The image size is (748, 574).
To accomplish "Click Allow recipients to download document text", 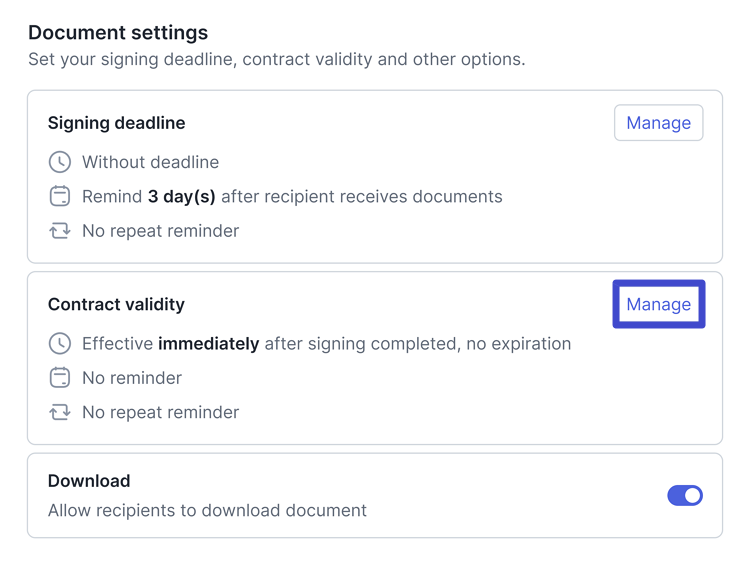I will 207,510.
